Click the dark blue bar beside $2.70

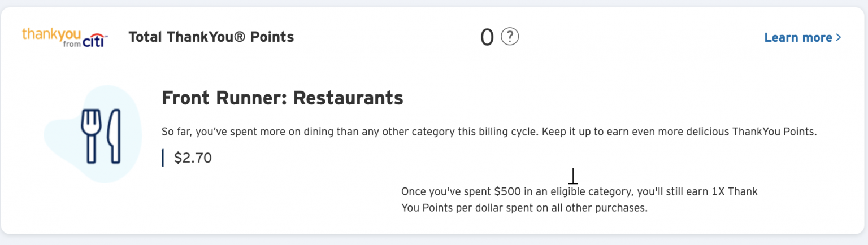pos(163,158)
